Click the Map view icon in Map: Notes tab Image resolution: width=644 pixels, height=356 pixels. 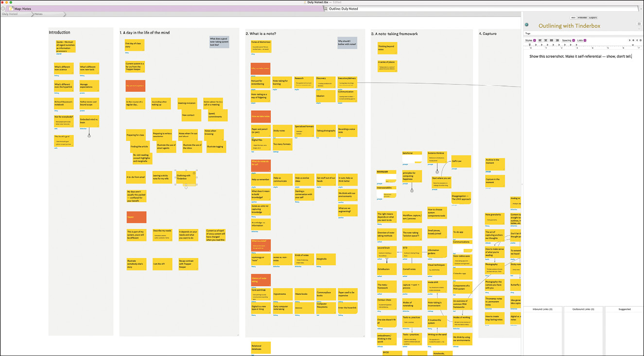11,9
